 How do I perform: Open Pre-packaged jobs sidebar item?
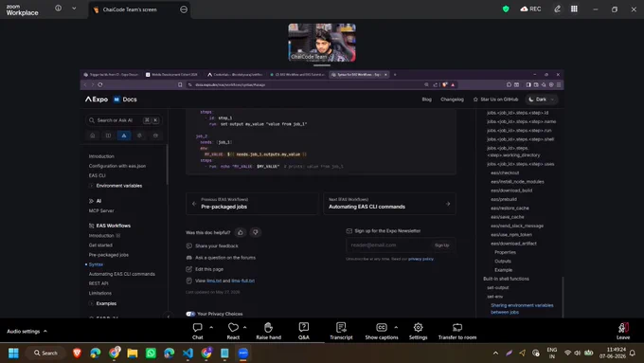pos(108,255)
